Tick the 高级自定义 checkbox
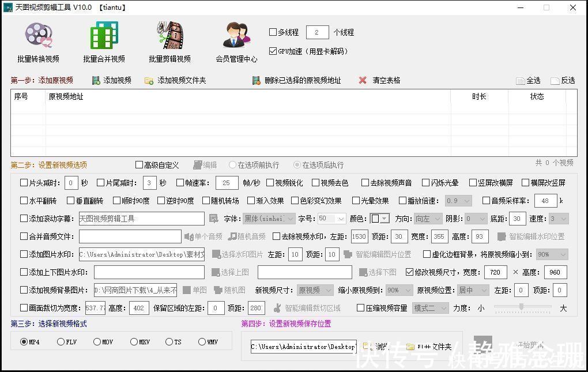The height and width of the screenshot is (372, 588). pos(139,164)
